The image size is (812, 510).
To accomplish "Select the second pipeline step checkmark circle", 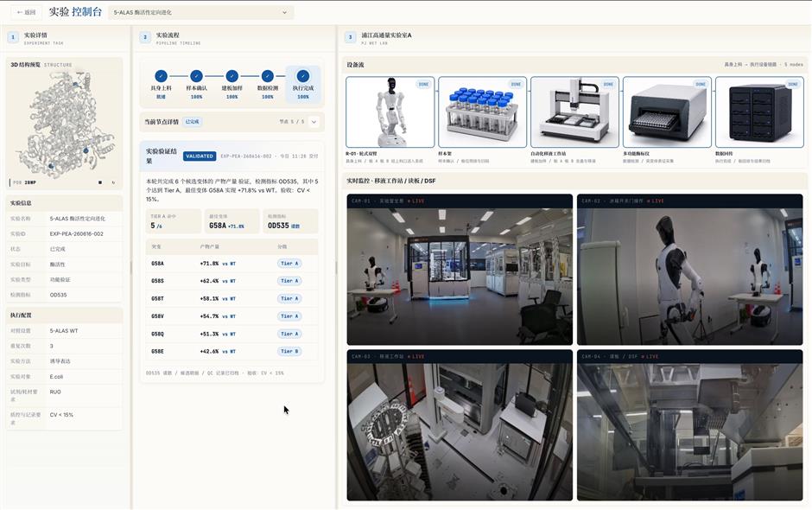I will 196,76.
